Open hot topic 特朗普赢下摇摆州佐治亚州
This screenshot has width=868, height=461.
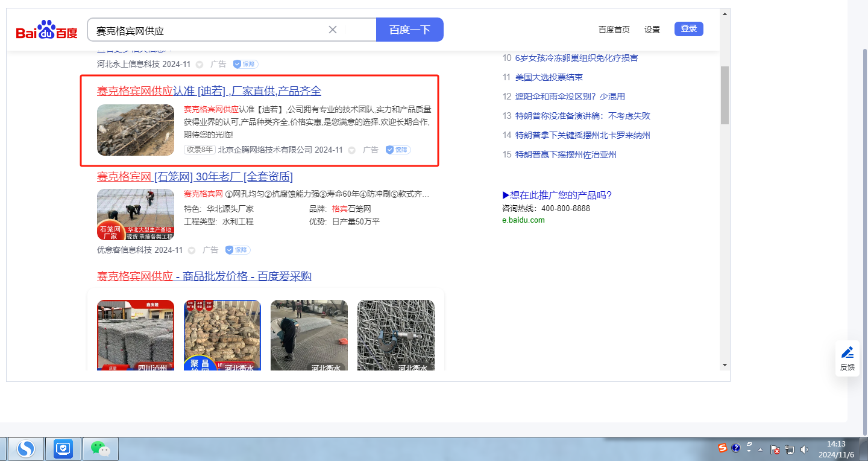566,154
